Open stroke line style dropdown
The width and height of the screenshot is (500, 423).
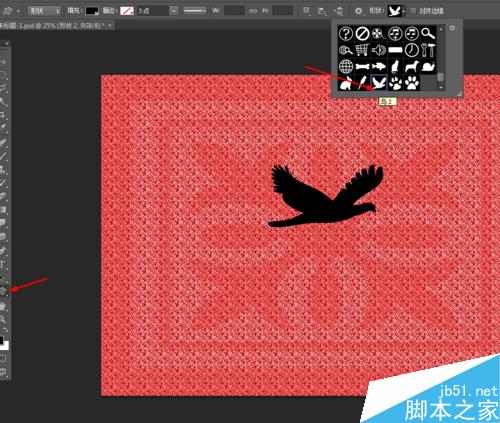[195, 11]
